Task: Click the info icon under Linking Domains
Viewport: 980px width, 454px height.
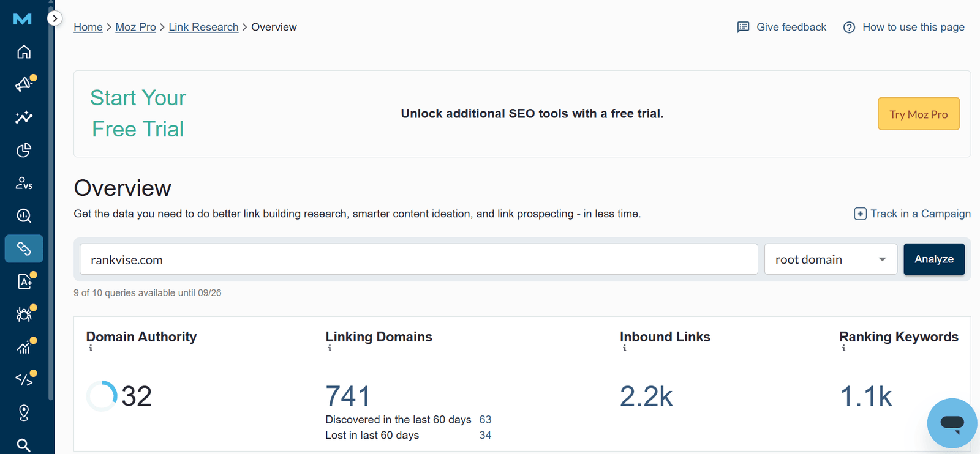Action: [330, 348]
